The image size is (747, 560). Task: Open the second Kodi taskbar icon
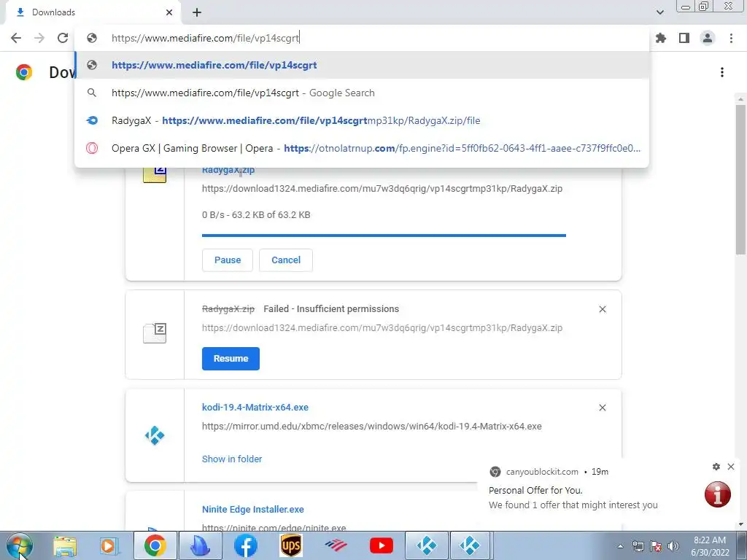(470, 545)
